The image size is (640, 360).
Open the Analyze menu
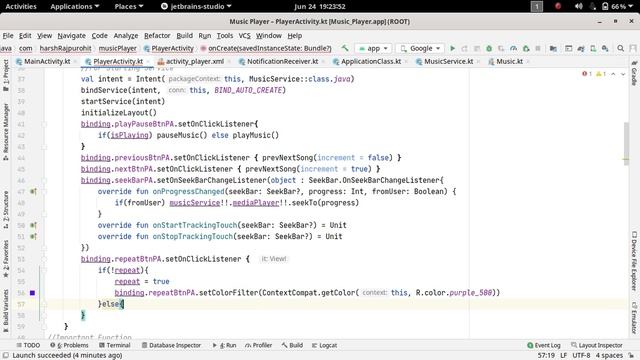(x=126, y=36)
